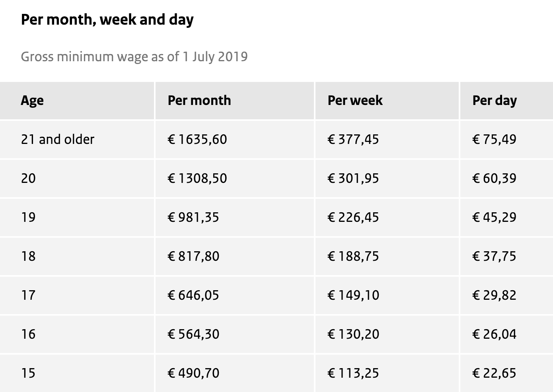This screenshot has width=553, height=392.
Task: Click the '21 and older' row label
Action: tap(58, 140)
